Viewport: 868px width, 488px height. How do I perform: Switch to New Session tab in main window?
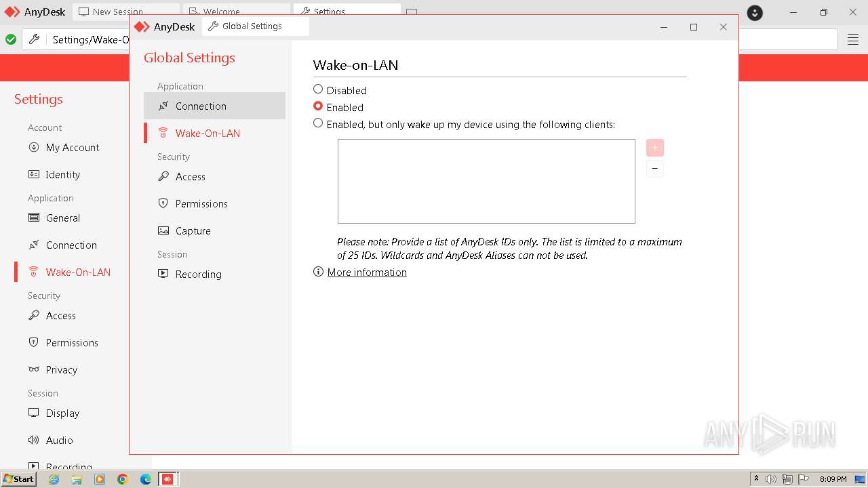[125, 11]
